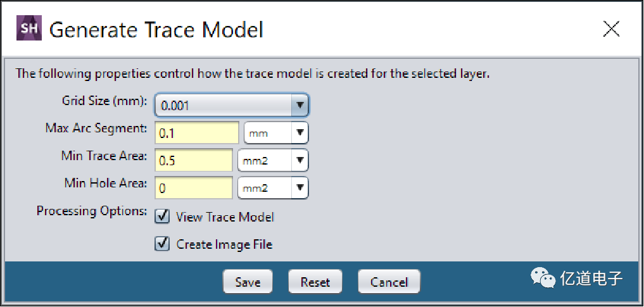Uncheck the View Trace Model checkbox

click(x=163, y=216)
